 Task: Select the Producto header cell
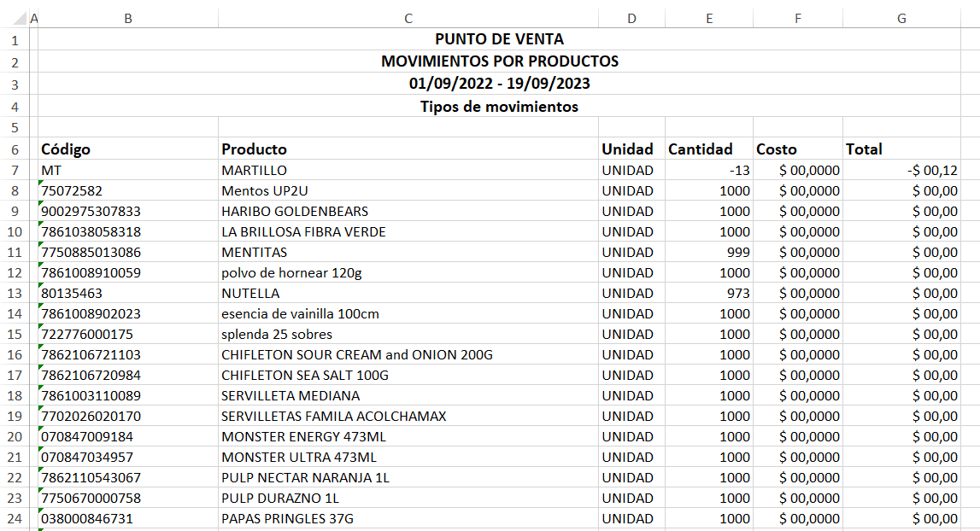408,149
